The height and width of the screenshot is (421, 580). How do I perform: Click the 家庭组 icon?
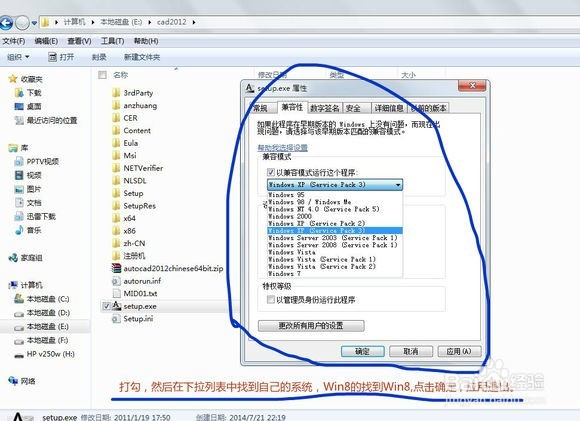pos(13,258)
